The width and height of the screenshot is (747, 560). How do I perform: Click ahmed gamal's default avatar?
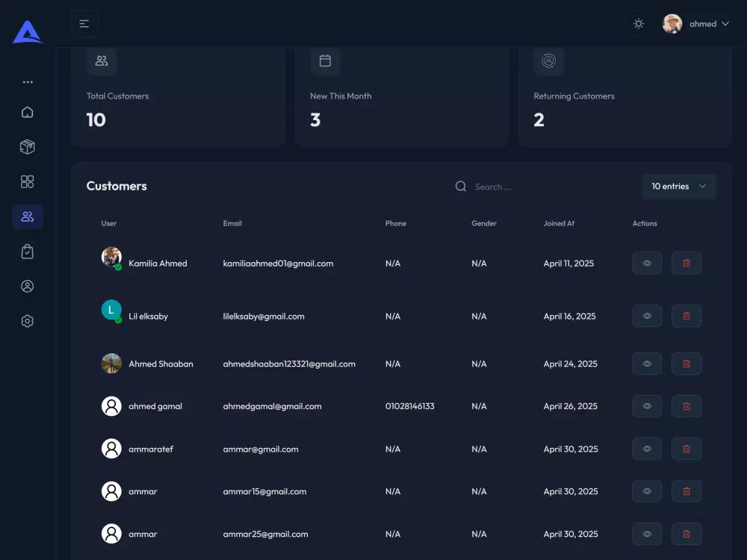111,406
